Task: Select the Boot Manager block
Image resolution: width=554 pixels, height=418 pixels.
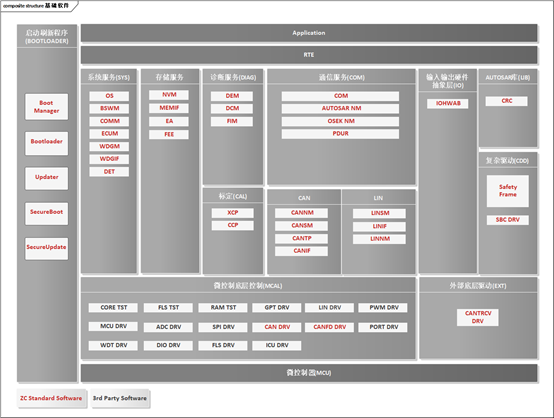Action: click(x=46, y=107)
